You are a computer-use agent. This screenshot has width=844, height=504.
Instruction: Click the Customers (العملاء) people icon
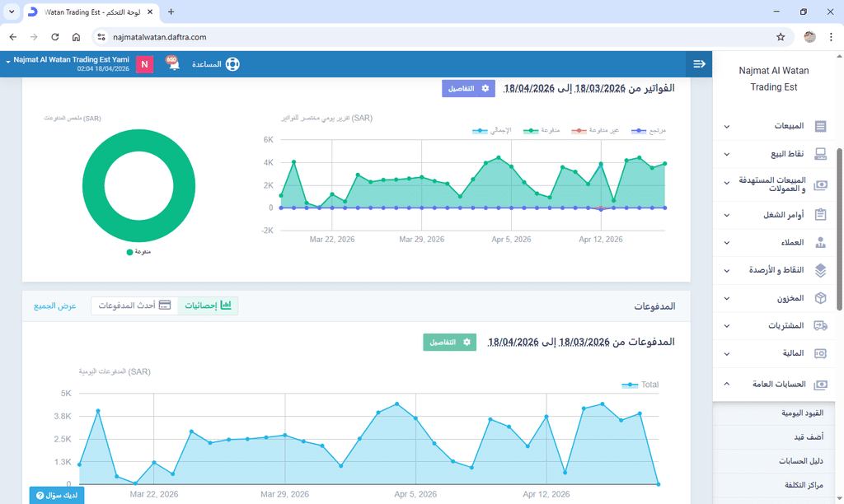[x=820, y=242]
